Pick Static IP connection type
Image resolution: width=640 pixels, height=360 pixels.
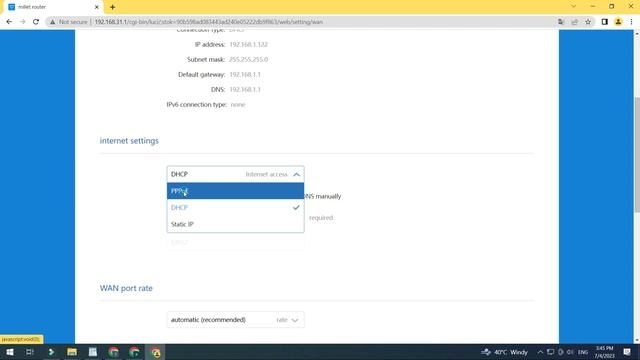(x=235, y=224)
